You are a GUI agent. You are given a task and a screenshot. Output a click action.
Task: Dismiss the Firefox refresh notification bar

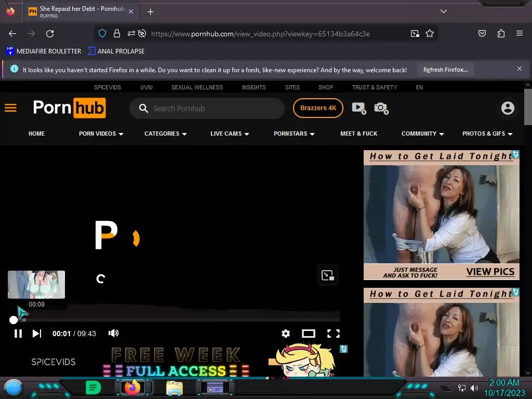(x=519, y=69)
